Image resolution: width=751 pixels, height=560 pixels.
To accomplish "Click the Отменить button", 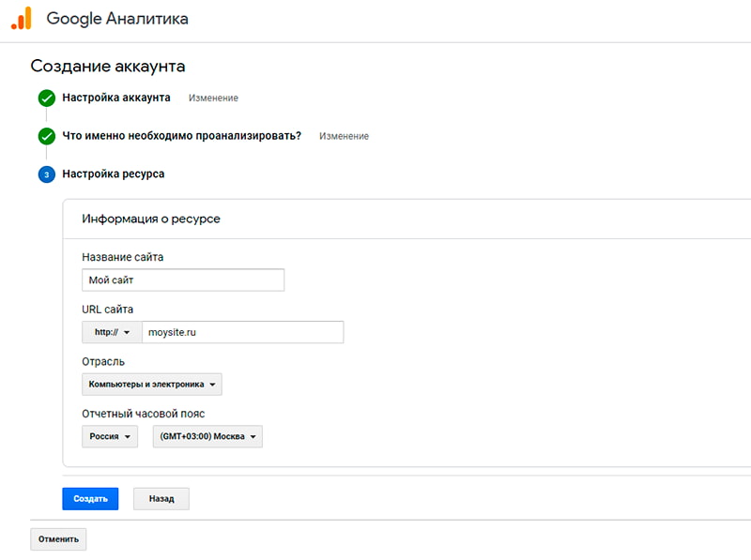I will pyautogui.click(x=58, y=538).
